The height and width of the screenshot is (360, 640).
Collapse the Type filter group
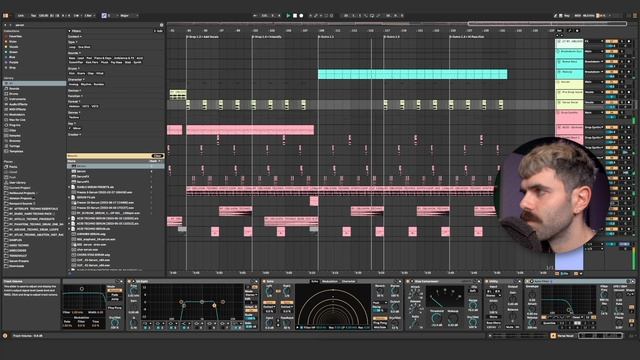click(x=72, y=42)
